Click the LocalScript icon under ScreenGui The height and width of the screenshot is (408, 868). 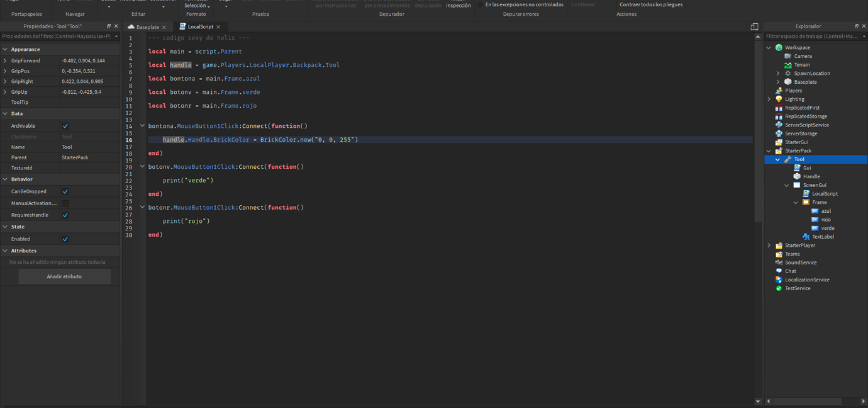(x=806, y=194)
